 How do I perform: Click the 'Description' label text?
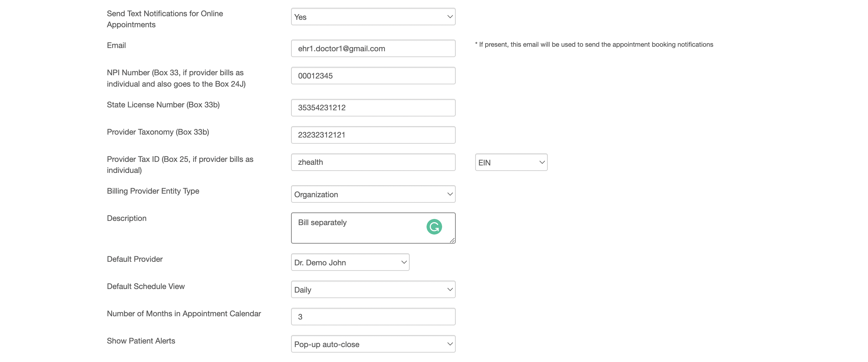click(x=126, y=218)
